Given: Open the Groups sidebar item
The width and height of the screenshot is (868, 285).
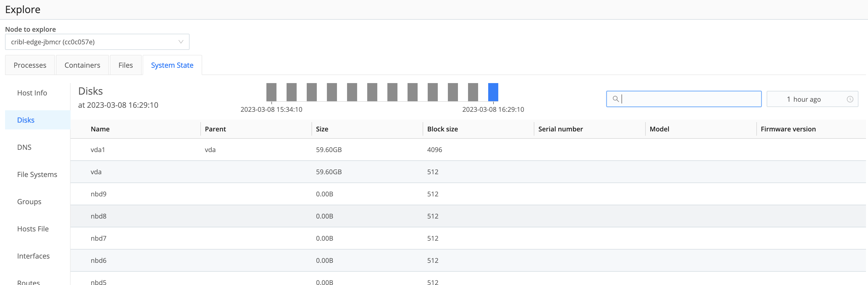Looking at the screenshot, I should 29,202.
